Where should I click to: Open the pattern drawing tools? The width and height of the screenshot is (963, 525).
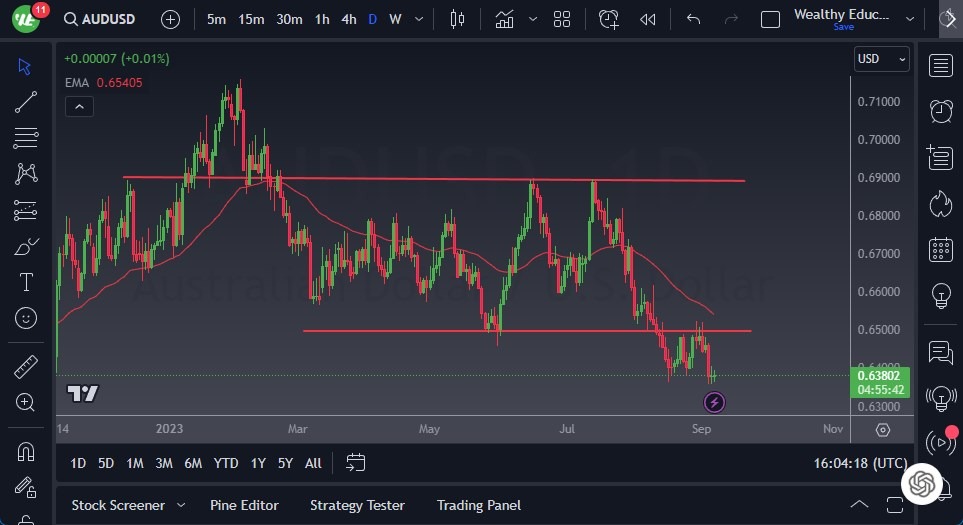[x=25, y=174]
